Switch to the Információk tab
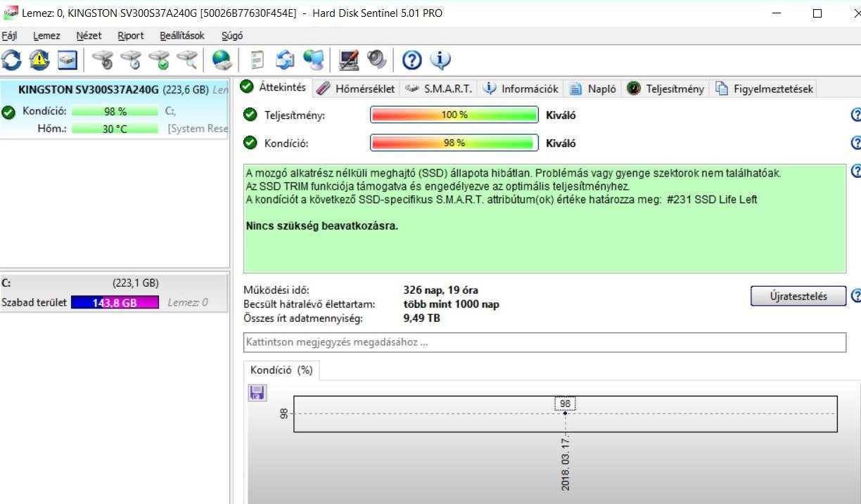This screenshot has height=504, width=861. point(521,89)
